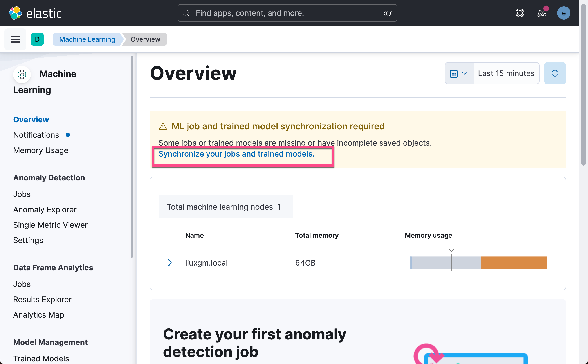Open the newsfeed celebration icon
Viewport: 588px width, 364px height.
point(542,13)
